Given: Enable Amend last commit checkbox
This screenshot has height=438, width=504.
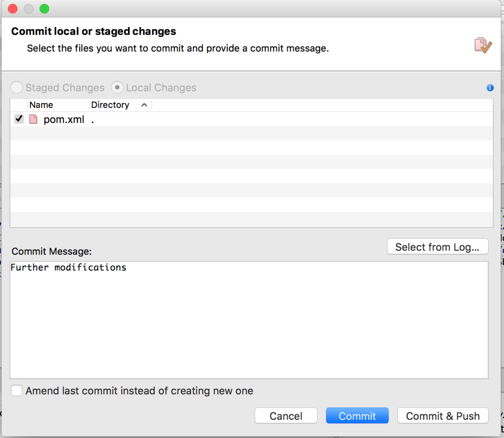Looking at the screenshot, I should click(x=17, y=390).
